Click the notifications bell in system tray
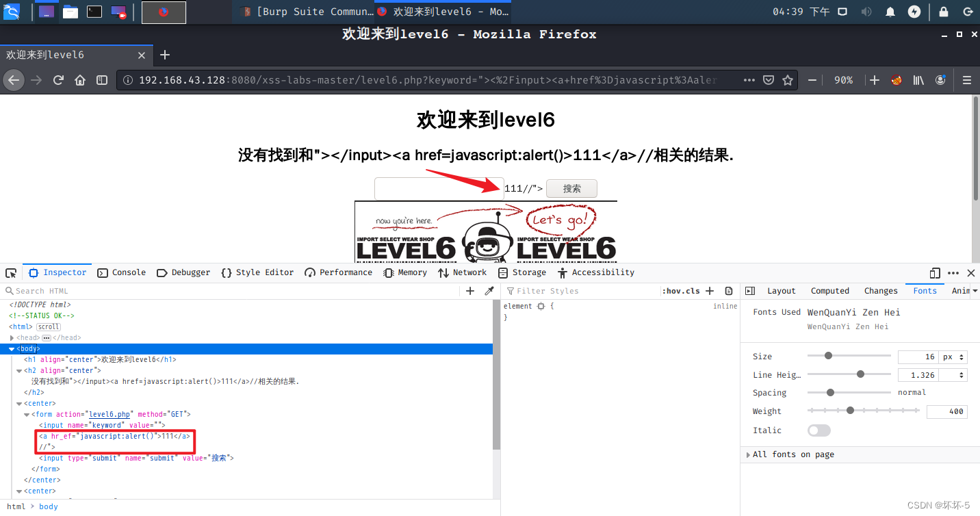Image resolution: width=980 pixels, height=516 pixels. coord(890,12)
